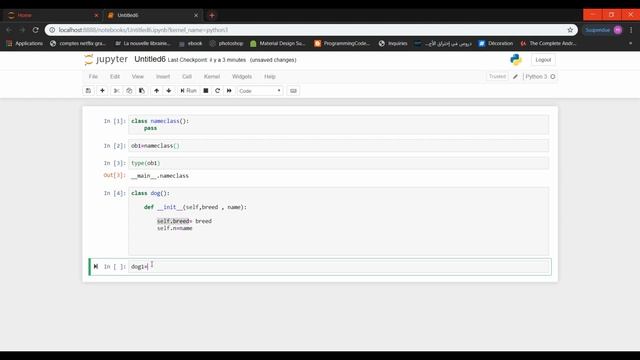Cut selected cells with scissors icon
640x360 pixels.
[x=116, y=91]
